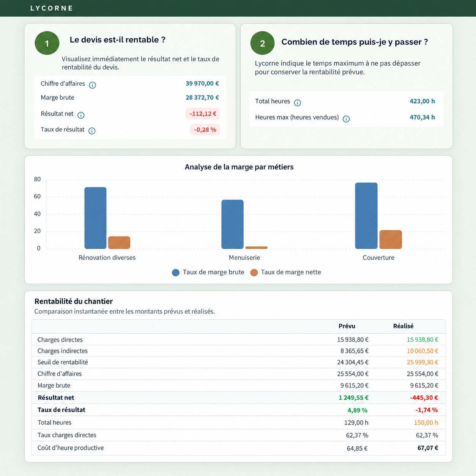This screenshot has height=476, width=476.
Task: Click the Marge brute value 28 372,70 €
Action: [x=202, y=98]
